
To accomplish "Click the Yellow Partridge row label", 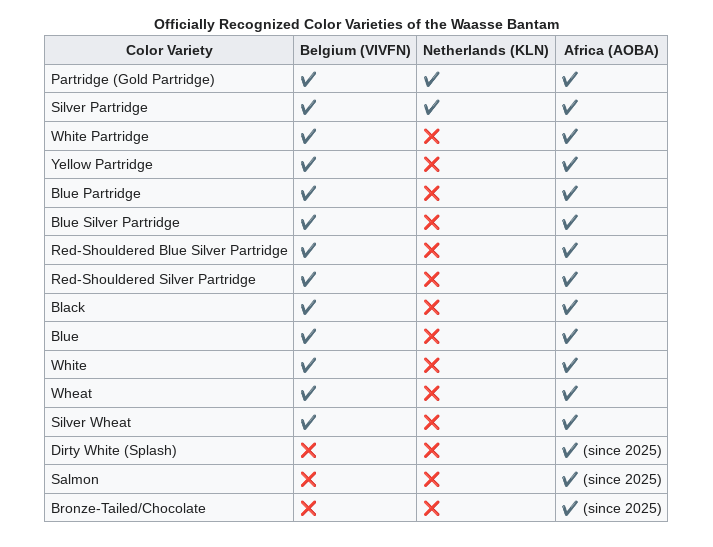I will 102,165.
